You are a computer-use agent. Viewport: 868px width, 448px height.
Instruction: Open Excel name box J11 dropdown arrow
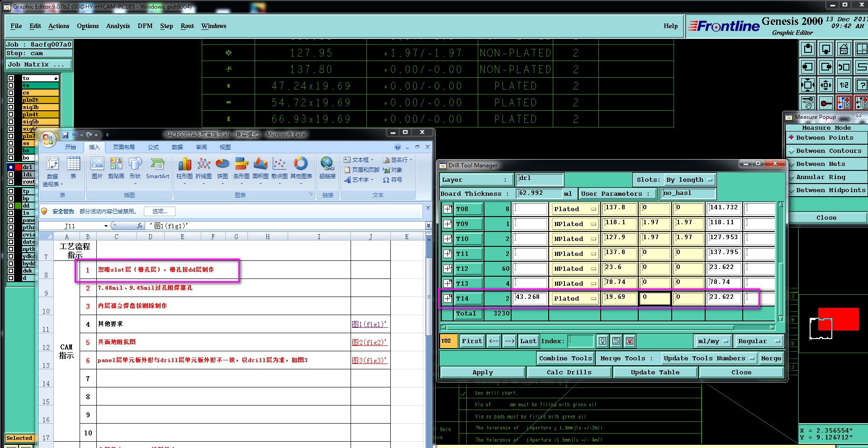(x=106, y=226)
